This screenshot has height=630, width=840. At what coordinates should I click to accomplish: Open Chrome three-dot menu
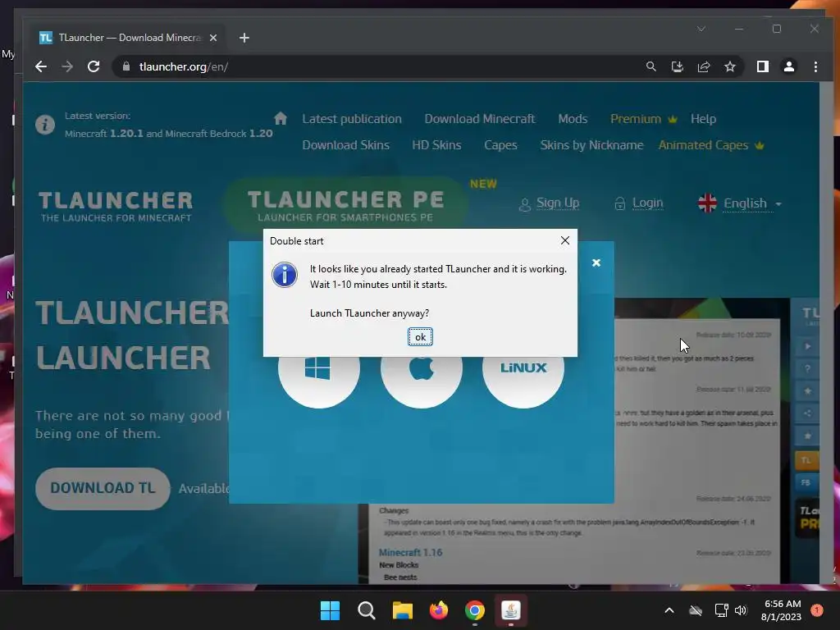(x=815, y=66)
